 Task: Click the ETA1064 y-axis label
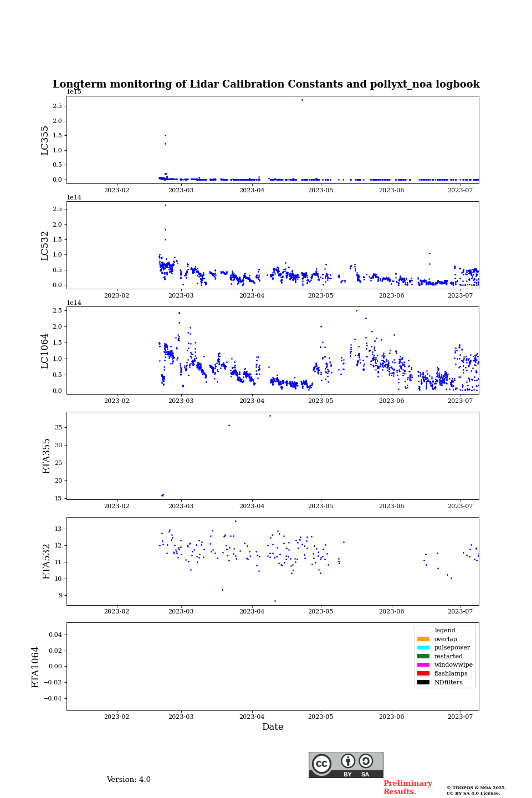35,667
